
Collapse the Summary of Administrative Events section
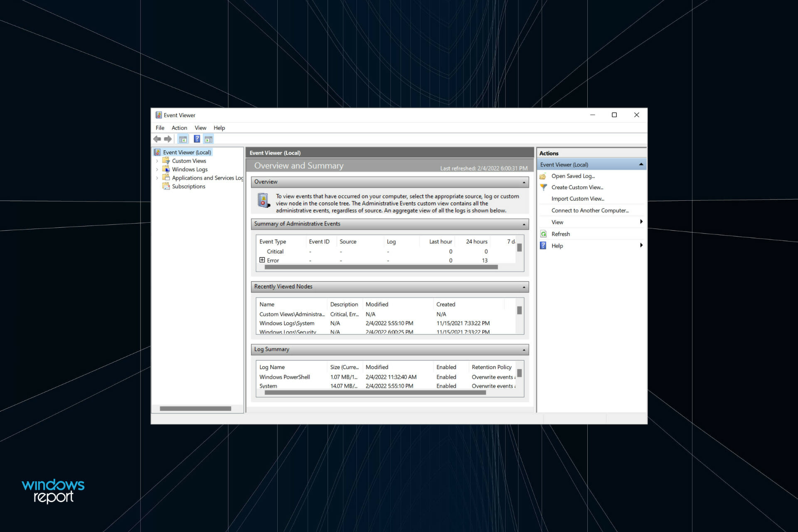pos(524,224)
